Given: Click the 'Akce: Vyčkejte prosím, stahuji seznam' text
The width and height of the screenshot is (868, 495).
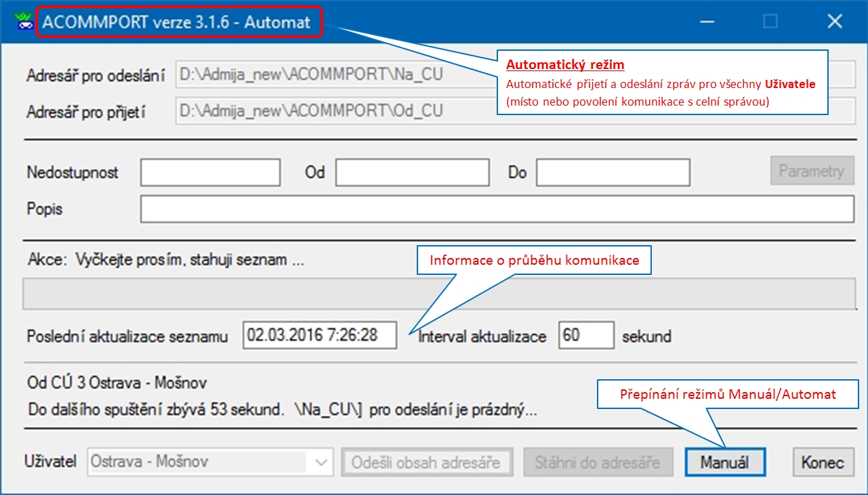Looking at the screenshot, I should click(167, 260).
